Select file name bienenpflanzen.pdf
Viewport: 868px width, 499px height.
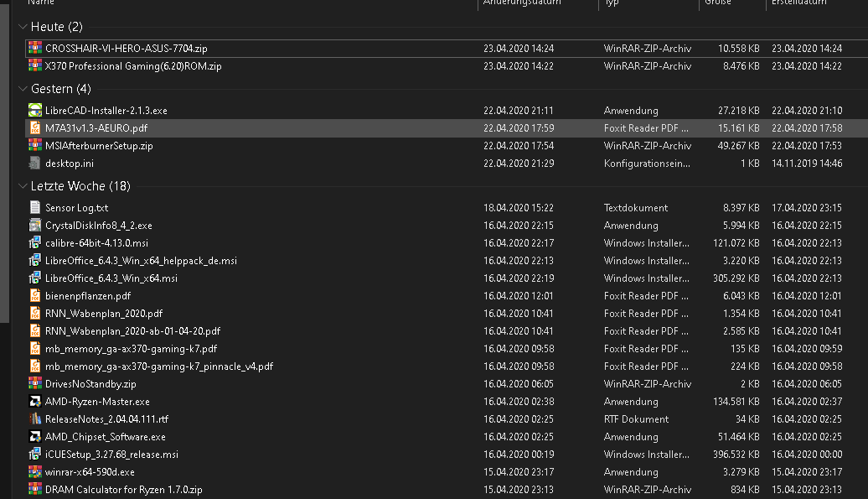88,296
